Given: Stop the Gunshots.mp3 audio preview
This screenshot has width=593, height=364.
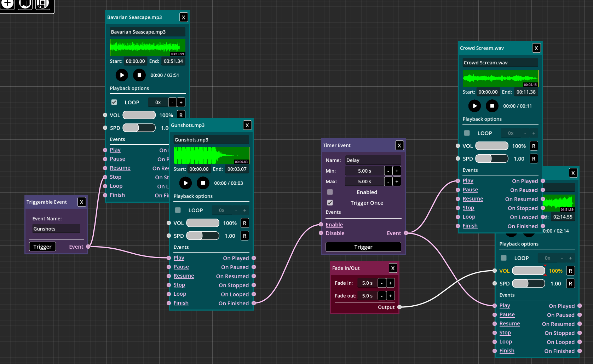Looking at the screenshot, I should pos(203,183).
